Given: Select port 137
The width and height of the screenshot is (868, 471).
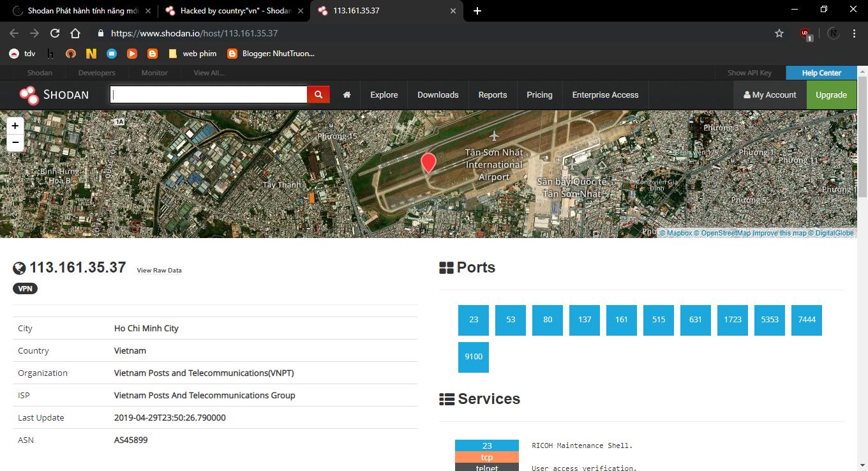Looking at the screenshot, I should (x=585, y=320).
